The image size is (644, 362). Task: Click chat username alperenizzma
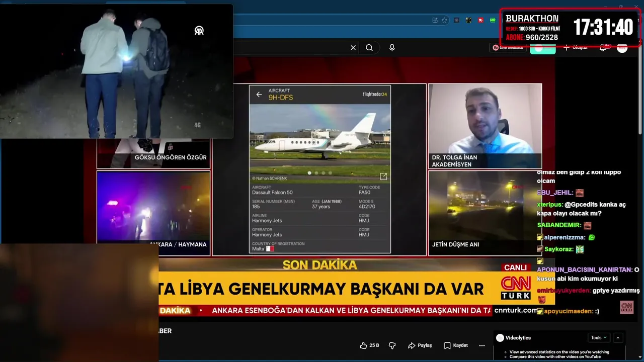(x=565, y=237)
